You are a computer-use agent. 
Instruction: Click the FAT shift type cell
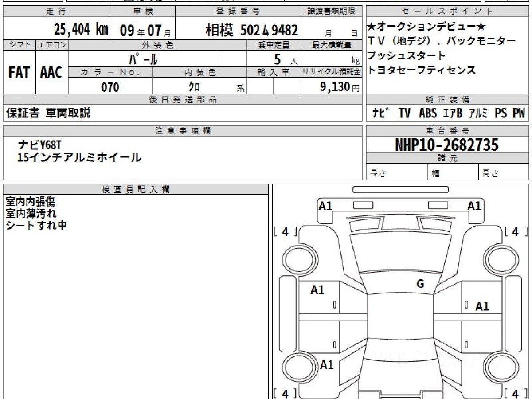[19, 73]
